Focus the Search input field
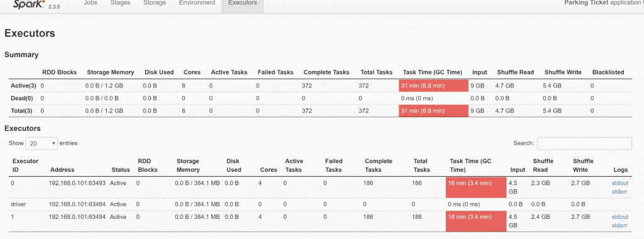The width and height of the screenshot is (644, 239). click(x=584, y=143)
